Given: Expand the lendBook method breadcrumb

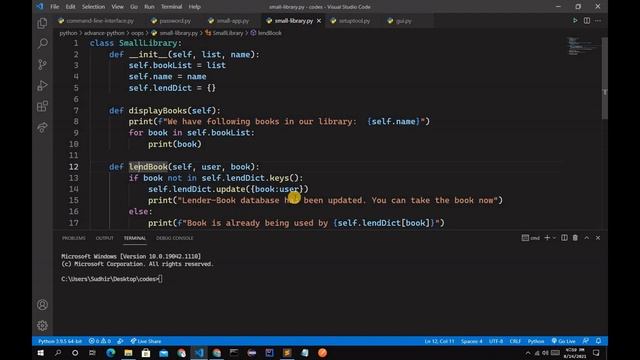Looking at the screenshot, I should 266,33.
